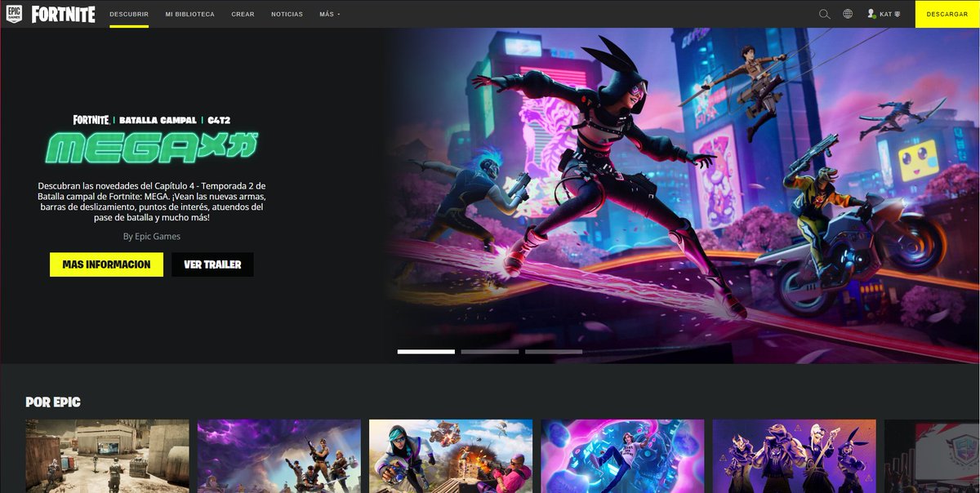Select the first carousel slide indicator
The image size is (980, 493).
pos(426,352)
